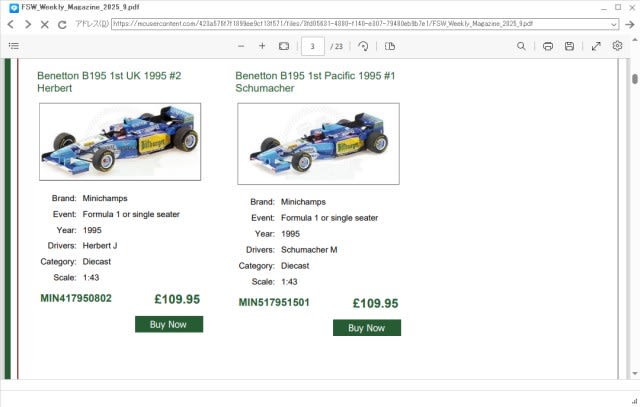Click the page number field showing 3
This screenshot has height=407, width=640.
[x=313, y=46]
